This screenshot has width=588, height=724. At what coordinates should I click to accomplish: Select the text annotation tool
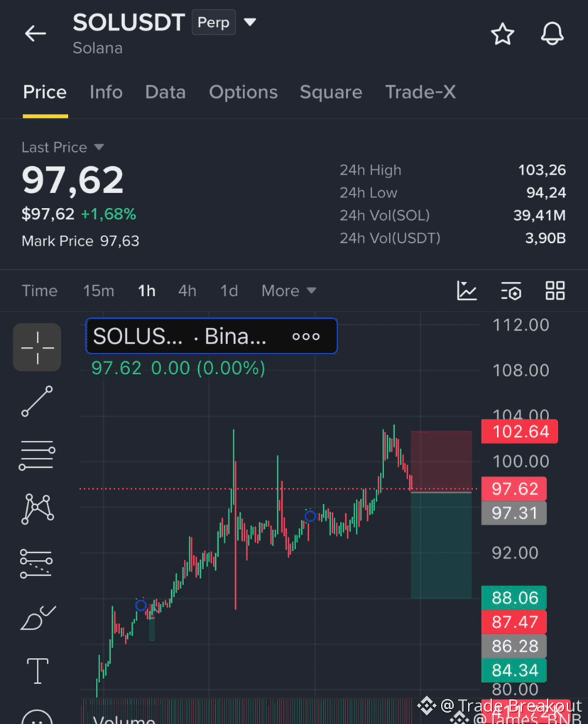click(38, 671)
